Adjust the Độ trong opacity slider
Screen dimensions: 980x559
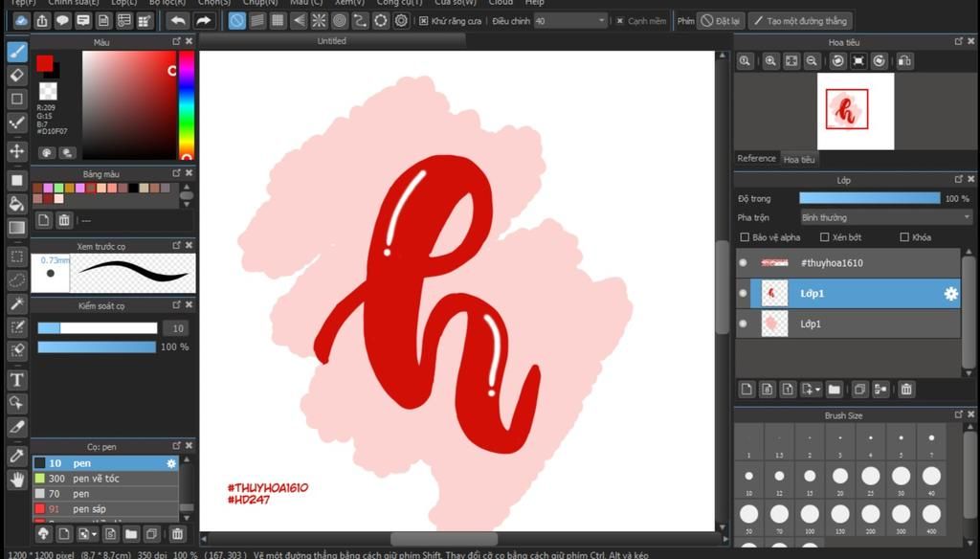[869, 198]
